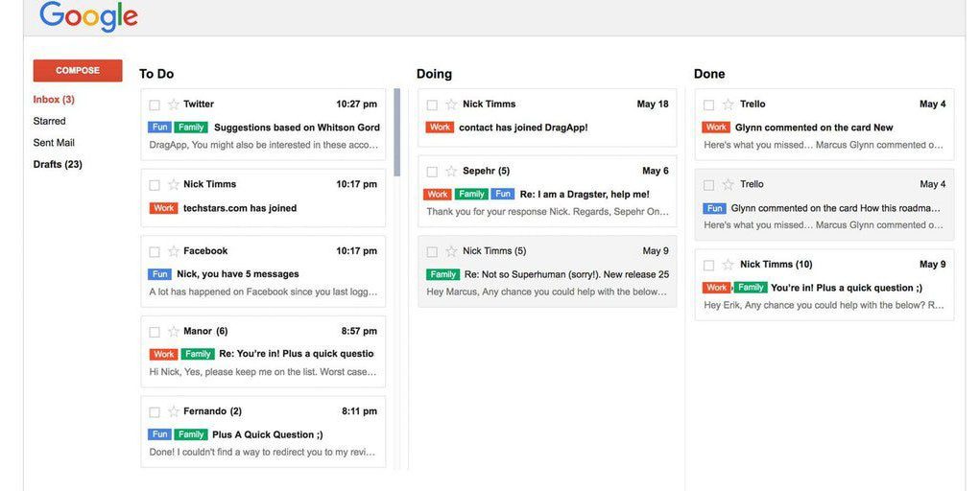The width and height of the screenshot is (980, 491).
Task: Click the blue Fun label on Facebook email
Action: (x=160, y=274)
